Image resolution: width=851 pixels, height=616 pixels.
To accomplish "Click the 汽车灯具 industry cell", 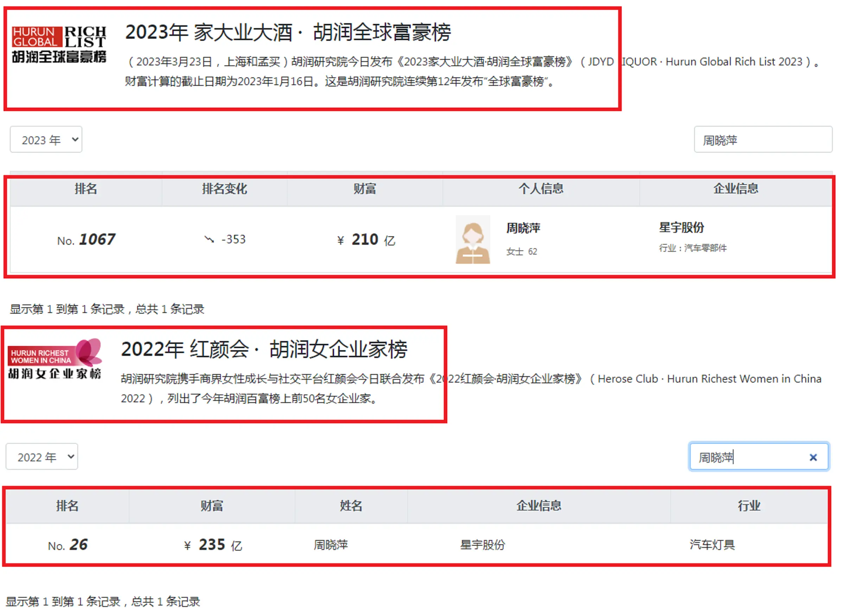I will tap(712, 545).
